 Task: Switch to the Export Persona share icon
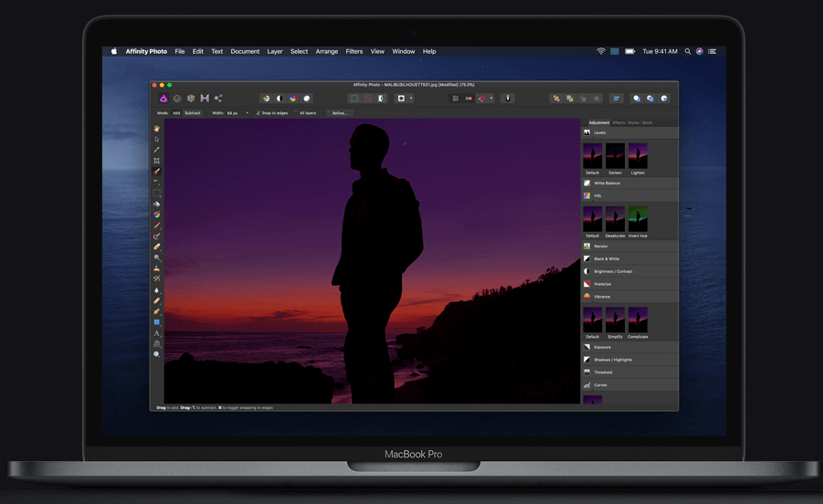218,99
